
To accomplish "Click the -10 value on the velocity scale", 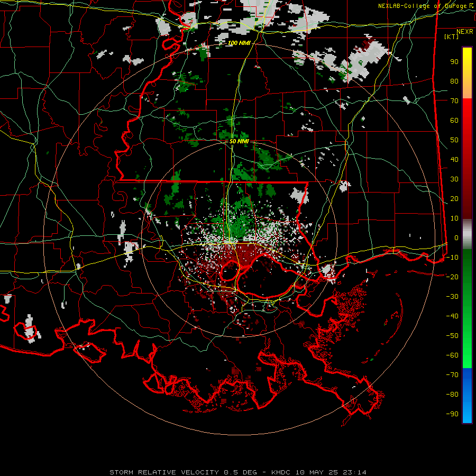I will tap(452, 258).
